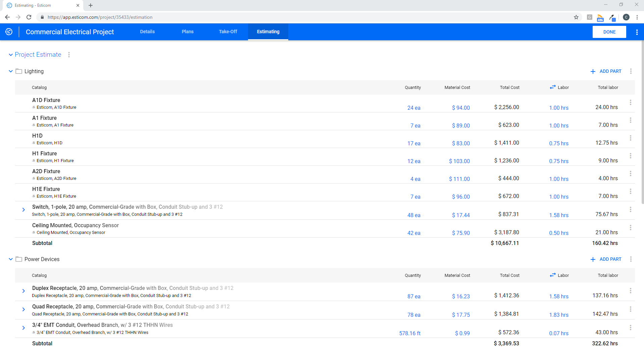Open the overflow menu beside the DONE button

click(637, 32)
